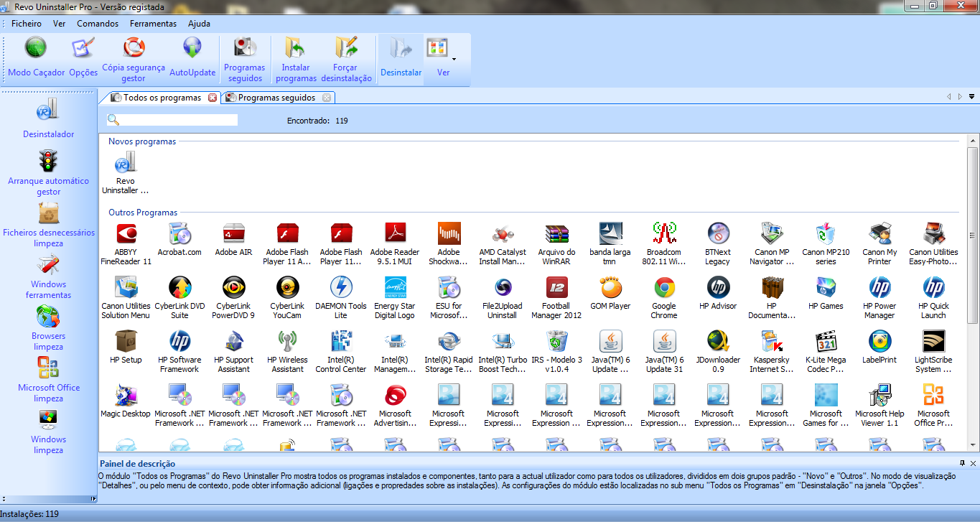Select HP Advisor program icon
Viewport: 980px width, 522px height.
[718, 293]
